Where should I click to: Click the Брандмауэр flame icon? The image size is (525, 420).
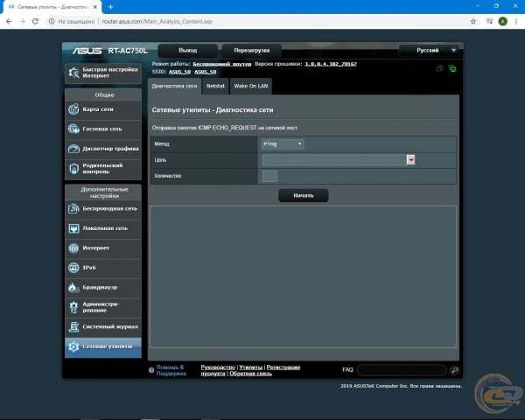[74, 287]
